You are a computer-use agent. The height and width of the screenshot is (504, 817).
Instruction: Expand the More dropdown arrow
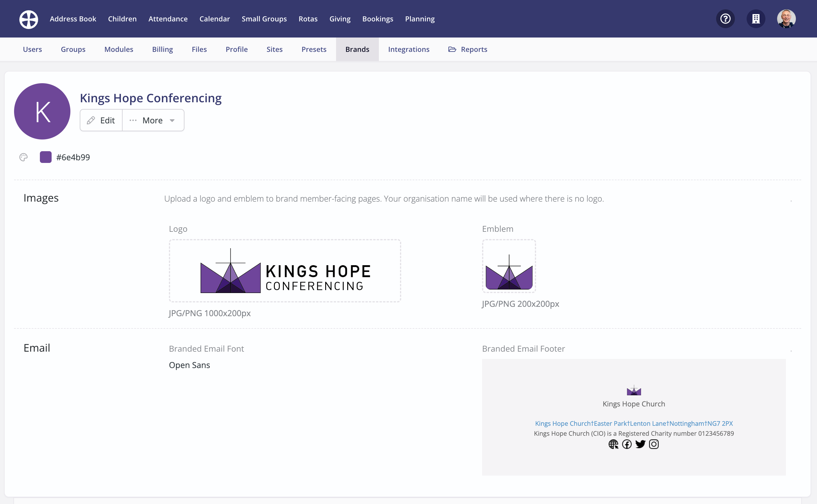pyautogui.click(x=172, y=121)
